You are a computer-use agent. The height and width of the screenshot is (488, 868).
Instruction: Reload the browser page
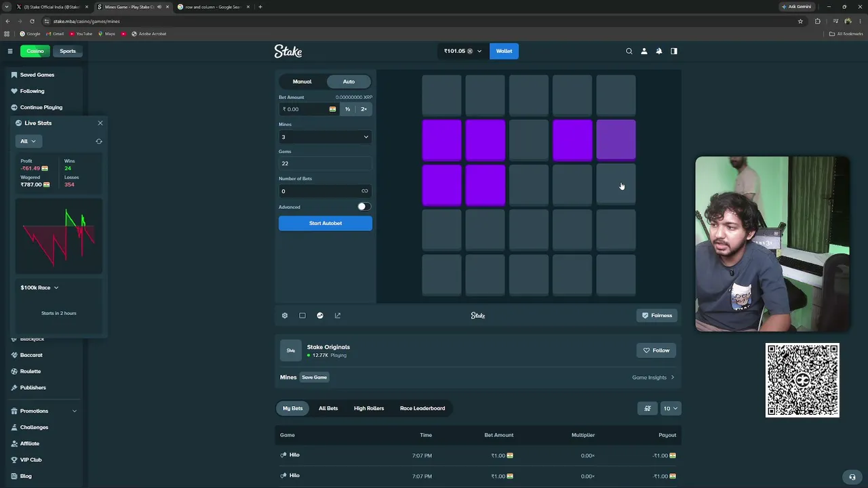point(32,21)
